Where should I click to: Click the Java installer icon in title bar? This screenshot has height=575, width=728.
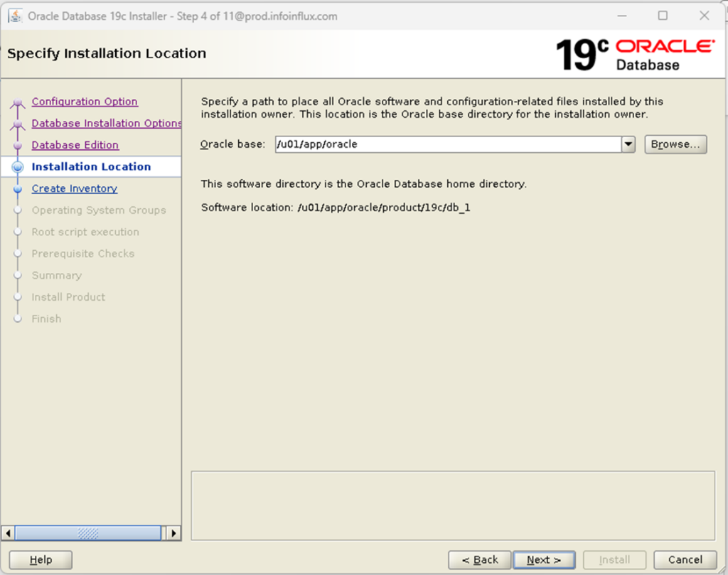[x=15, y=16]
